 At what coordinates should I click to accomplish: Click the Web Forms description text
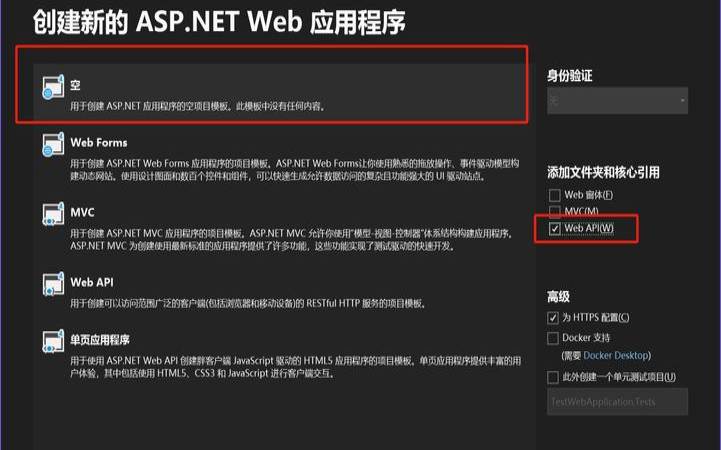[x=295, y=170]
